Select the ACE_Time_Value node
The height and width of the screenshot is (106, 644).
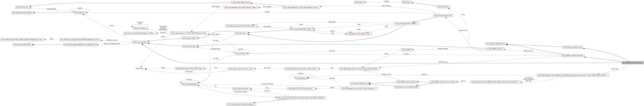pyautogui.click(x=140, y=28)
